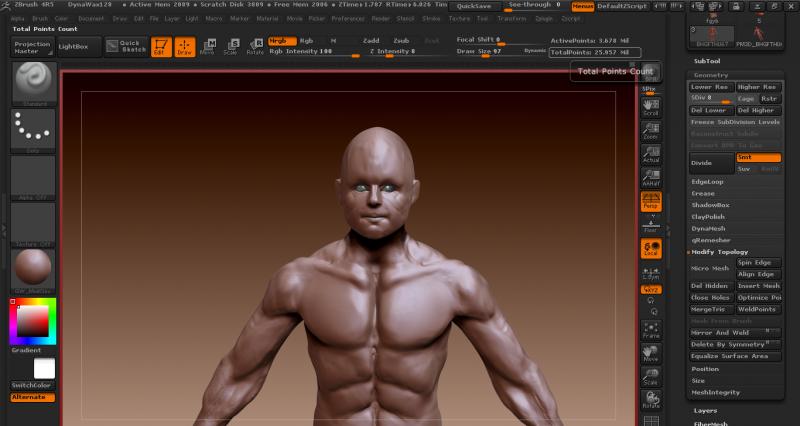Expand the Layers sub-palette

705,411
